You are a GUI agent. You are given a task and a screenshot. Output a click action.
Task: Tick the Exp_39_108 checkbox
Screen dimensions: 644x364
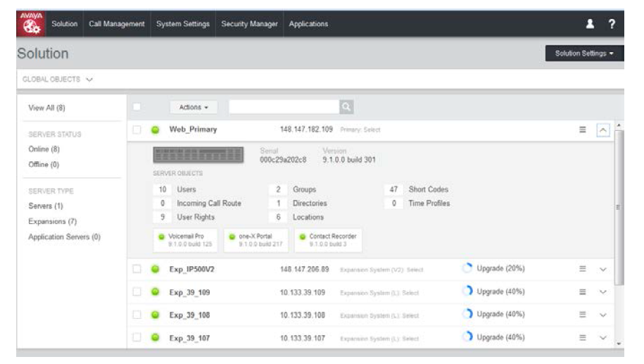point(137,315)
